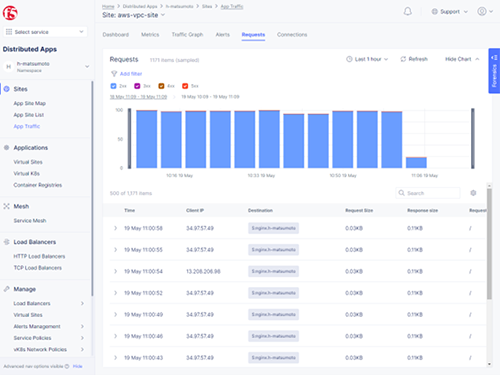
Task: Click the requests Search field
Action: coord(428,193)
